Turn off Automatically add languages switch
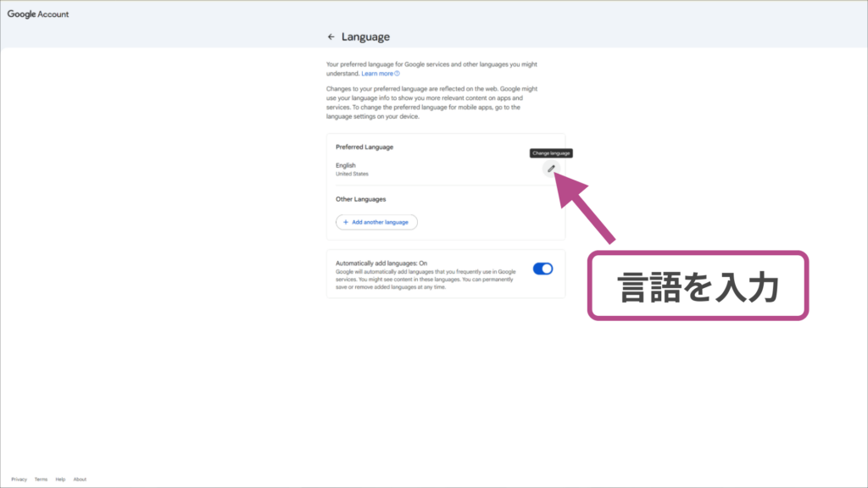The width and height of the screenshot is (868, 488). pyautogui.click(x=542, y=269)
